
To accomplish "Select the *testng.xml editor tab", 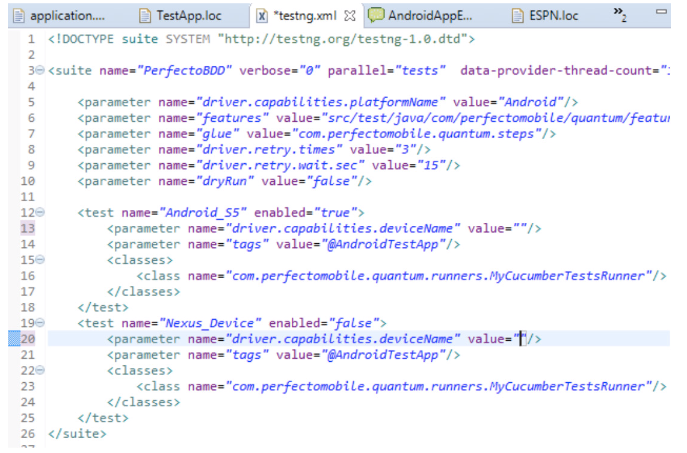I will click(305, 16).
